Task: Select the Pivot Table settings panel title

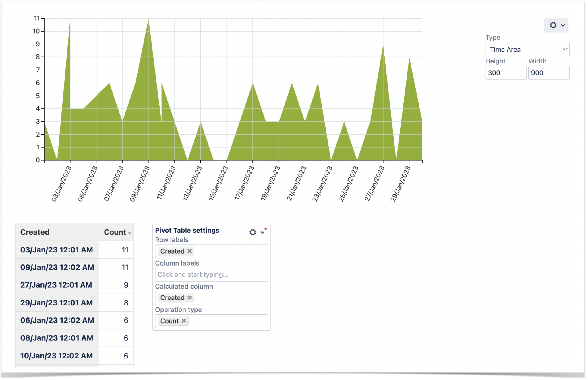Action: 187,230
